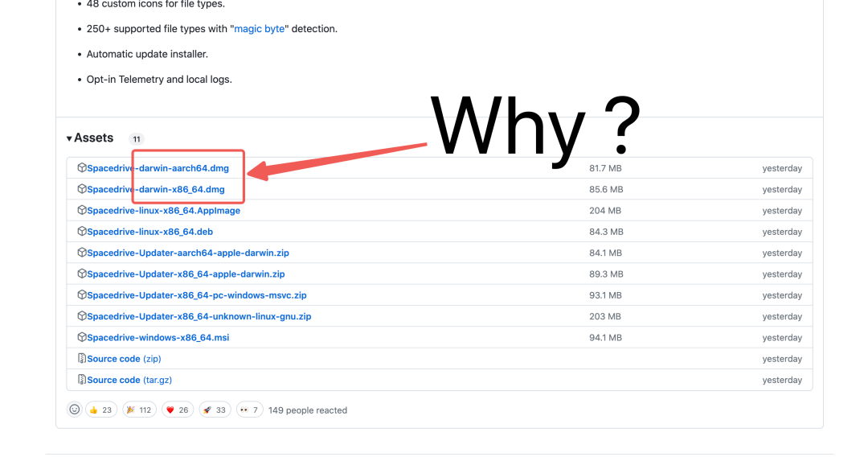The image size is (868, 457).
Task: Click the heart reaction with 26
Action: (177, 410)
